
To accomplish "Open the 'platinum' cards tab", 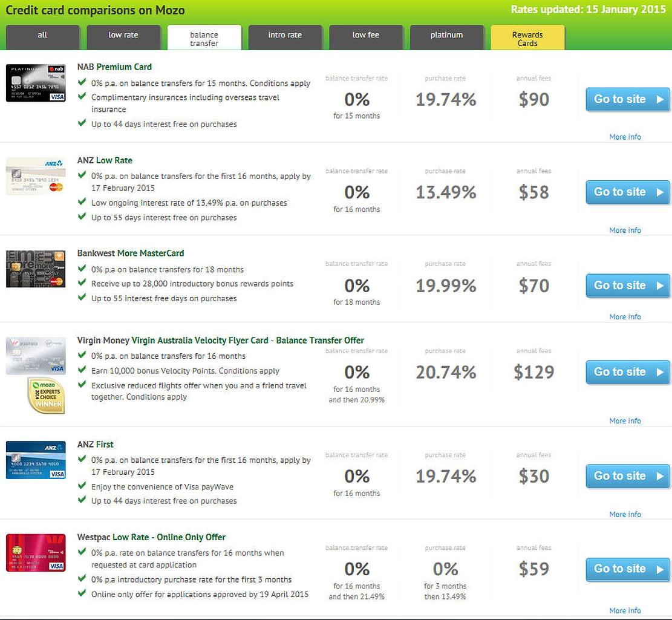I will click(446, 38).
